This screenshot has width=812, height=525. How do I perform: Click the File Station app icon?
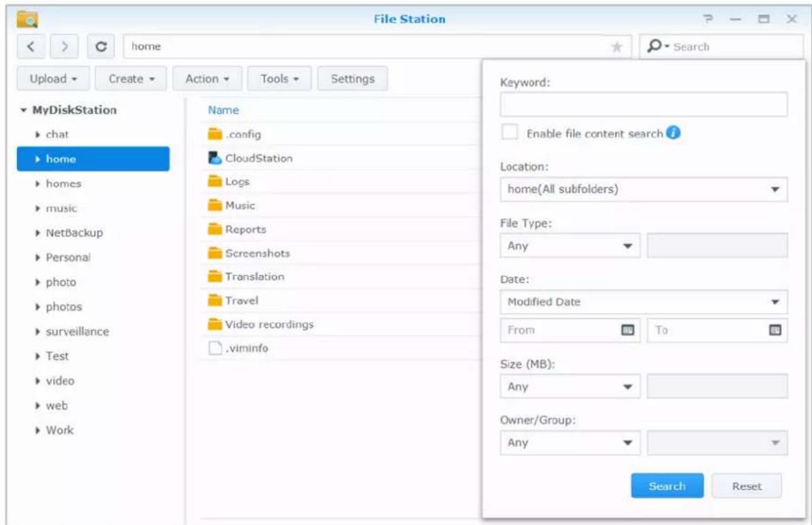pos(27,19)
